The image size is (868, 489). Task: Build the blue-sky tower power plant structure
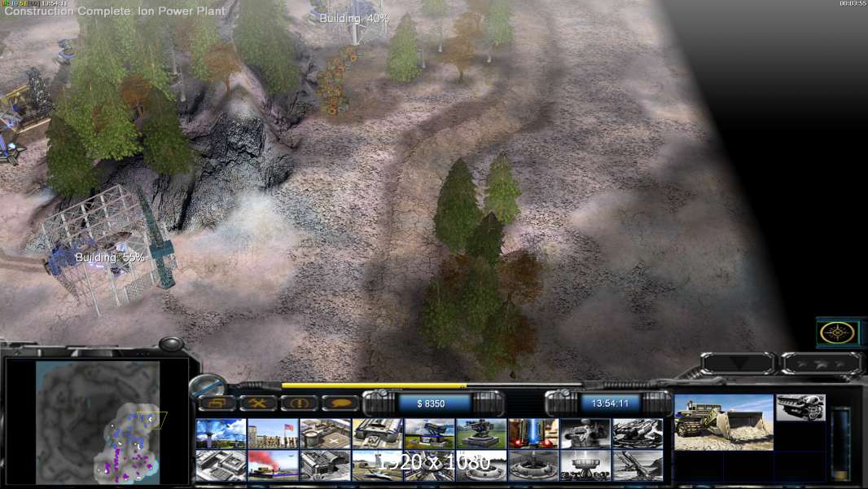(221, 433)
